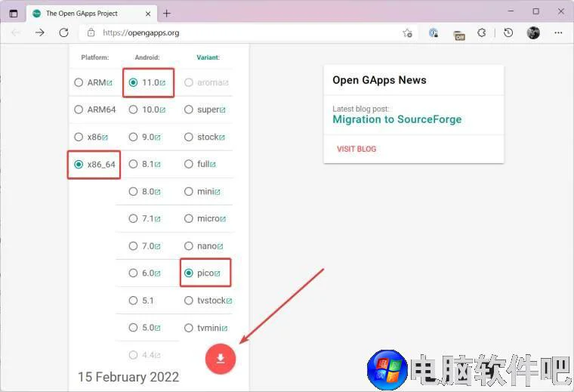Choose the micro variant radio button

click(x=189, y=218)
